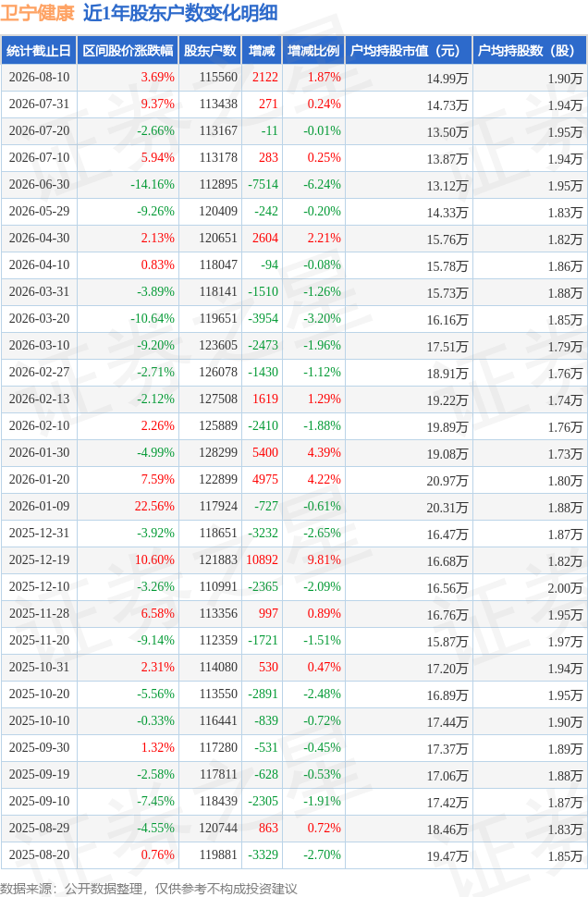Click the 股东户数 column header
588x897 pixels.
click(210, 51)
